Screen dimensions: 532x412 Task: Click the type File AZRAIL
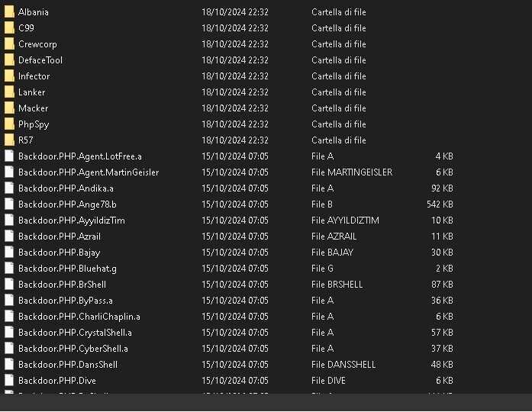pyautogui.click(x=334, y=237)
